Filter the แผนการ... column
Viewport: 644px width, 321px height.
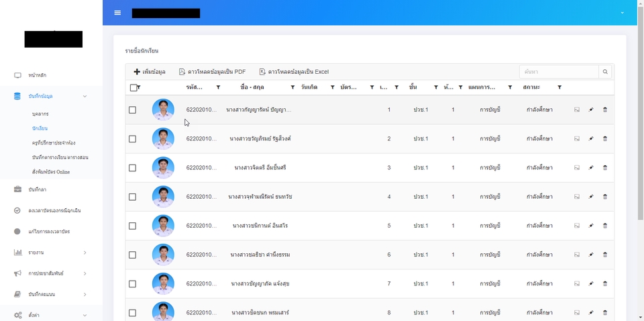(x=510, y=87)
